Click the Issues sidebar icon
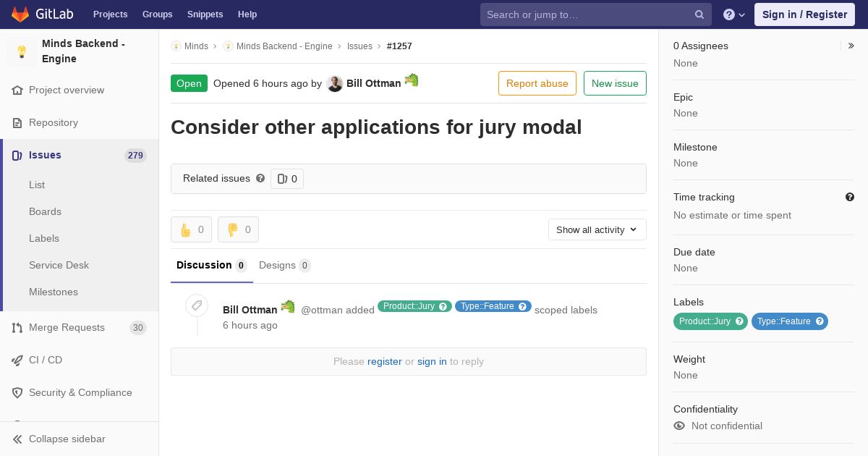This screenshot has height=456, width=868. (x=17, y=156)
